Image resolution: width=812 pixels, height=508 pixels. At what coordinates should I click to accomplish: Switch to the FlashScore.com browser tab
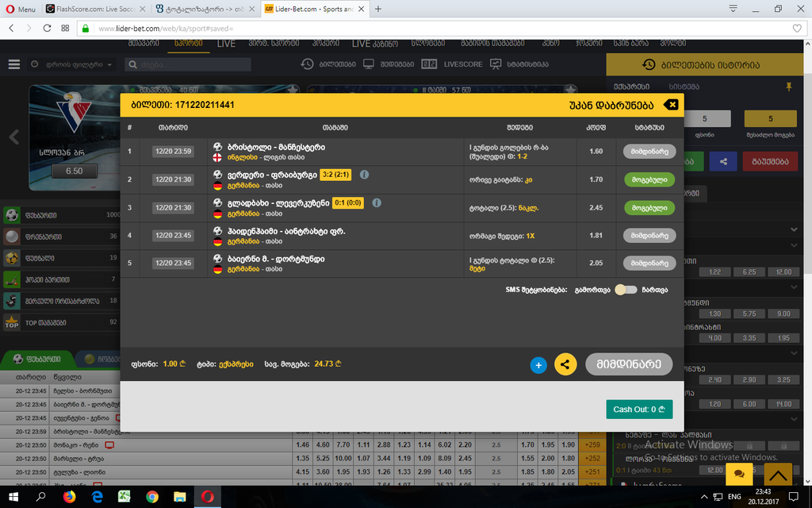coord(96,9)
